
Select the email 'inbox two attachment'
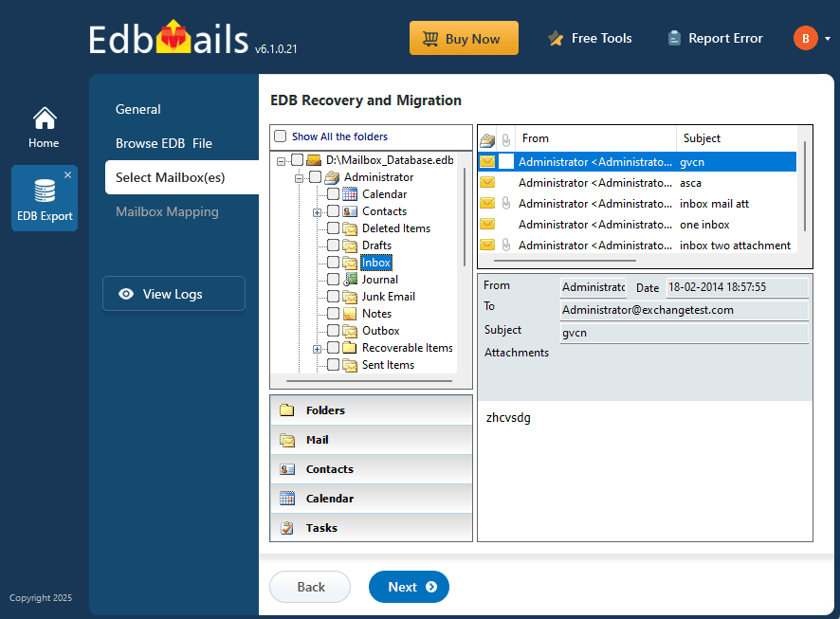pos(637,246)
